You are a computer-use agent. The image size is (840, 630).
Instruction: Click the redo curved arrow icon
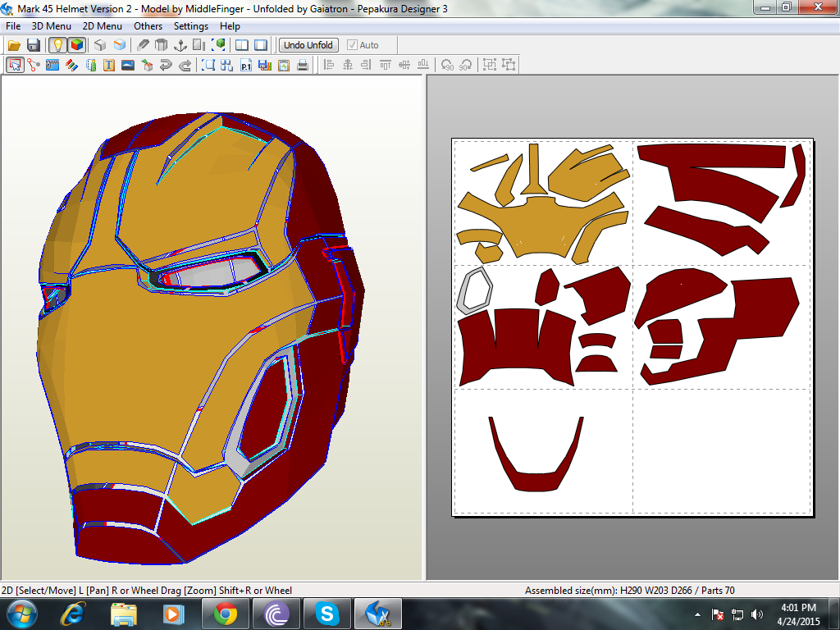click(x=185, y=66)
